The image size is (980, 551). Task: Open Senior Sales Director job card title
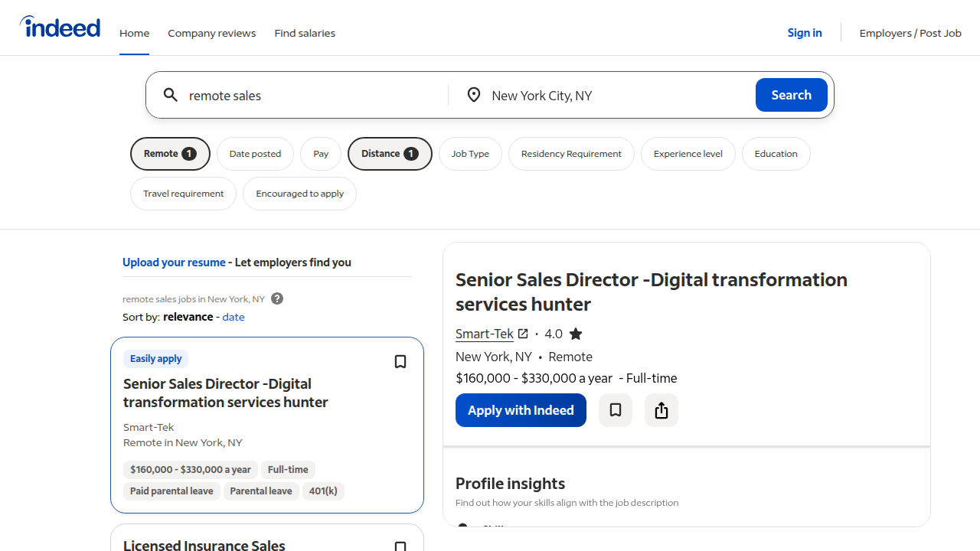tap(226, 393)
